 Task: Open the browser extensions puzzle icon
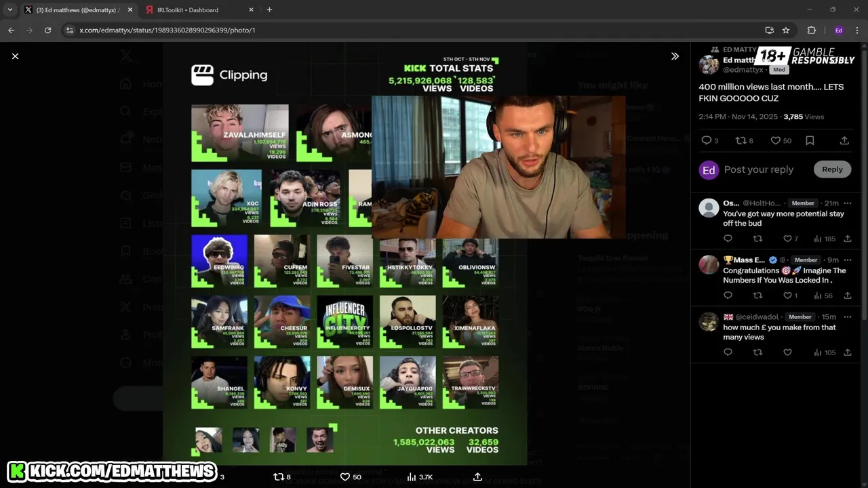tap(811, 30)
